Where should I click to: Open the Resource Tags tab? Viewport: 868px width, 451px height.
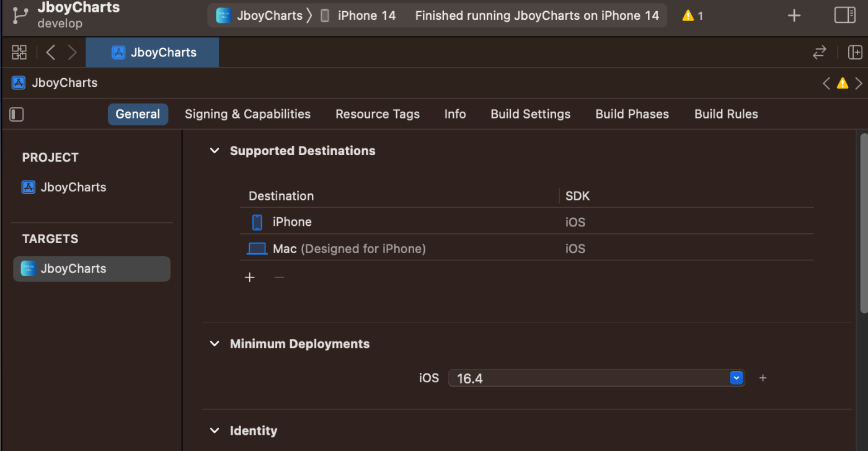click(x=378, y=114)
